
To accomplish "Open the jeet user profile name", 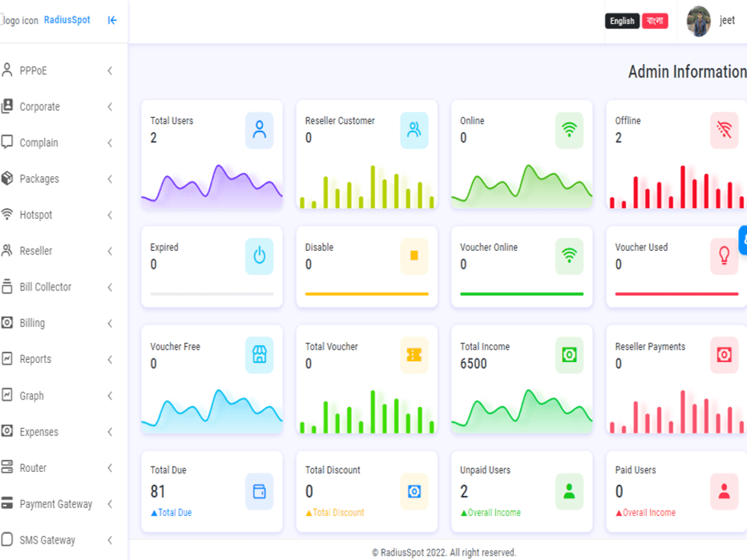I will coord(727,20).
